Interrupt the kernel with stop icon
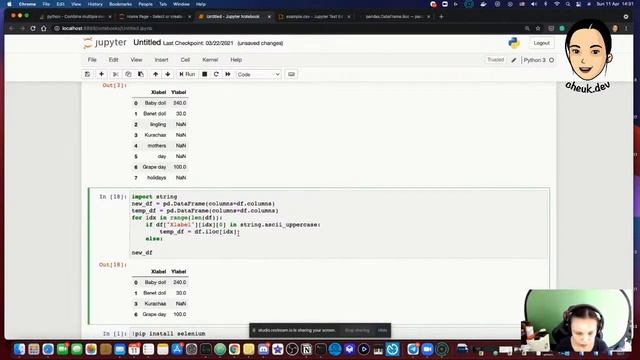640x360 pixels. 205,74
